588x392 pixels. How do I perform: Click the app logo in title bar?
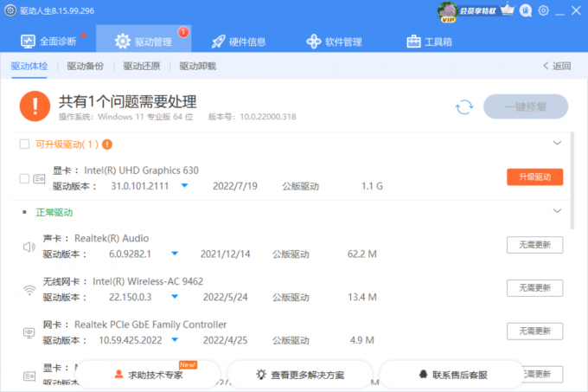(x=10, y=10)
